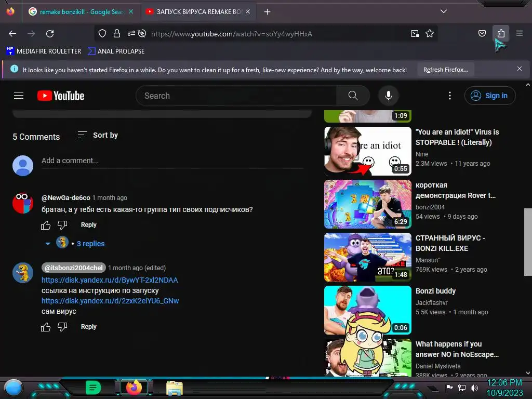
Task: Go to YouTube home via the logo
Action: click(x=61, y=96)
